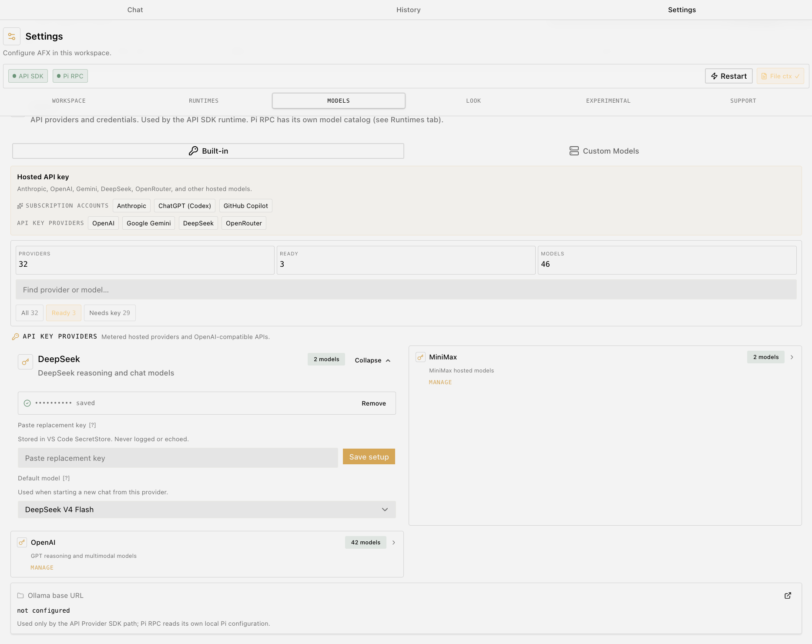This screenshot has width=812, height=644.
Task: Open the SUPPORT settings tab
Action: click(743, 101)
